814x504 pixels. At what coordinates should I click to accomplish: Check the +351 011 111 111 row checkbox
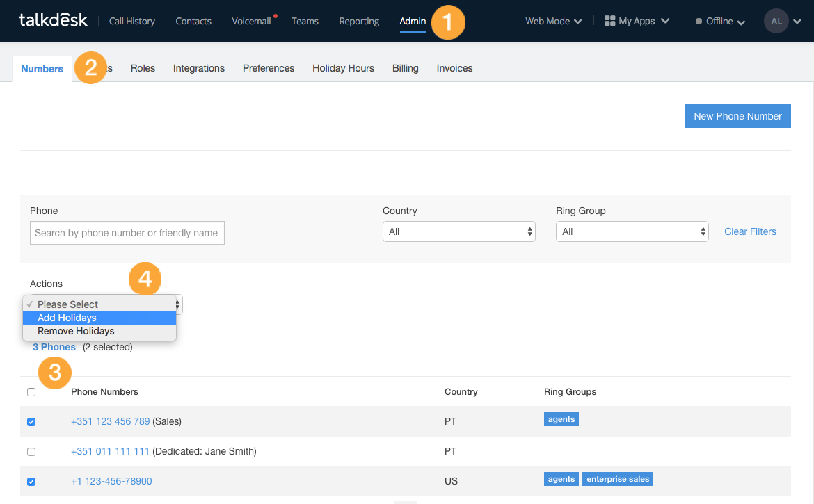31,452
